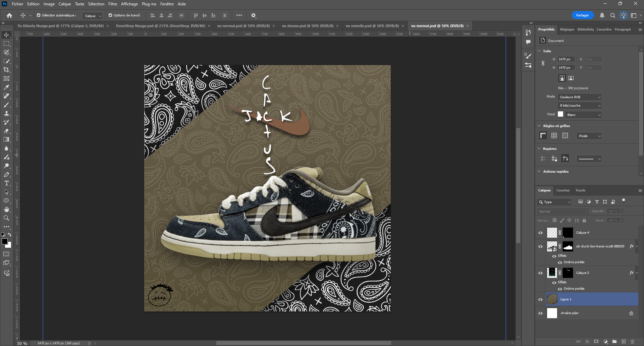Open the 8 bits/couche dropdown
The width and height of the screenshot is (644, 346).
(580, 106)
